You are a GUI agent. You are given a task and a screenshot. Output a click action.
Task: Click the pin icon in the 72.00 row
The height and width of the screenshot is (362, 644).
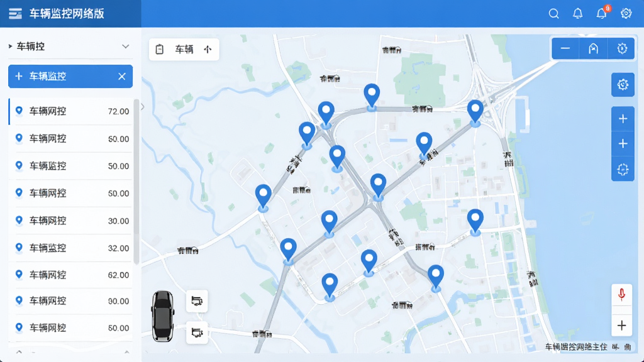point(19,111)
